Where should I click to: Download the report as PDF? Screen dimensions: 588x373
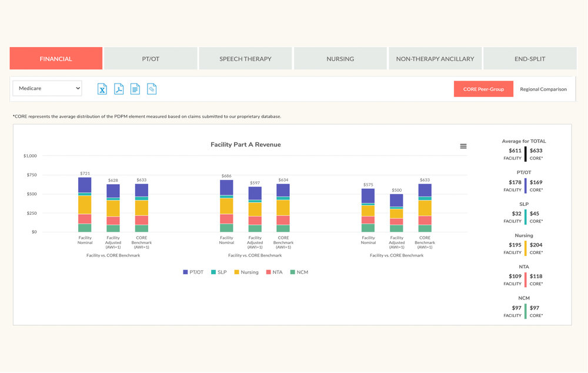click(119, 89)
